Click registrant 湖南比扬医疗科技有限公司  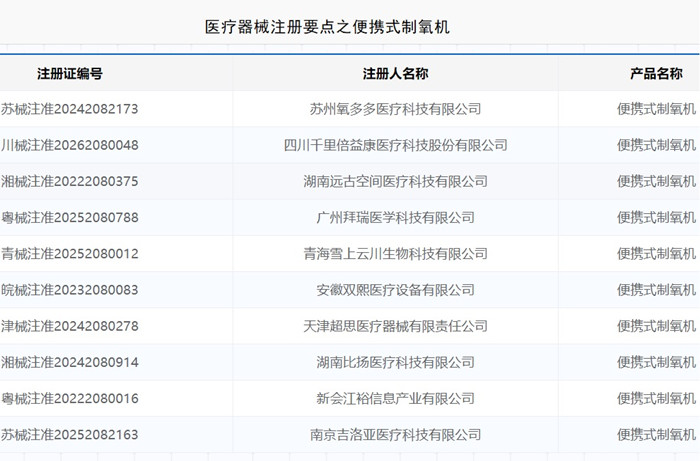click(x=395, y=362)
